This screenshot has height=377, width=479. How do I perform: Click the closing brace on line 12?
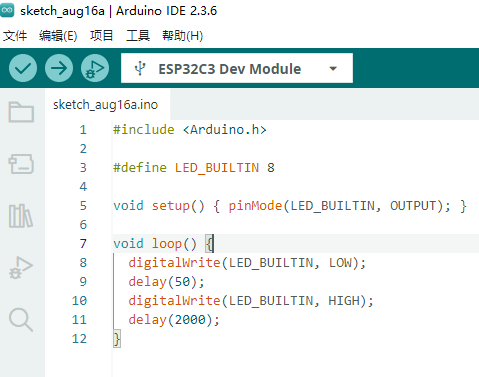tap(117, 339)
